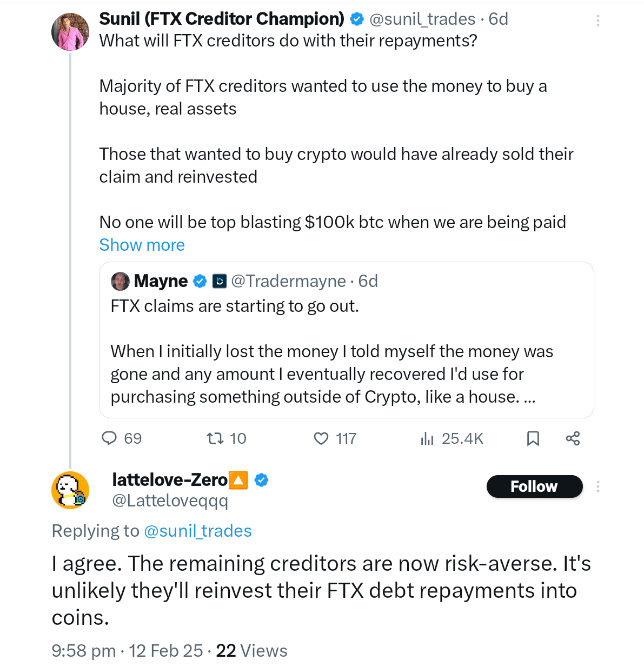Expand the truncated tweet via Show more
Viewport: 644px width, 667px height.
pyautogui.click(x=141, y=245)
